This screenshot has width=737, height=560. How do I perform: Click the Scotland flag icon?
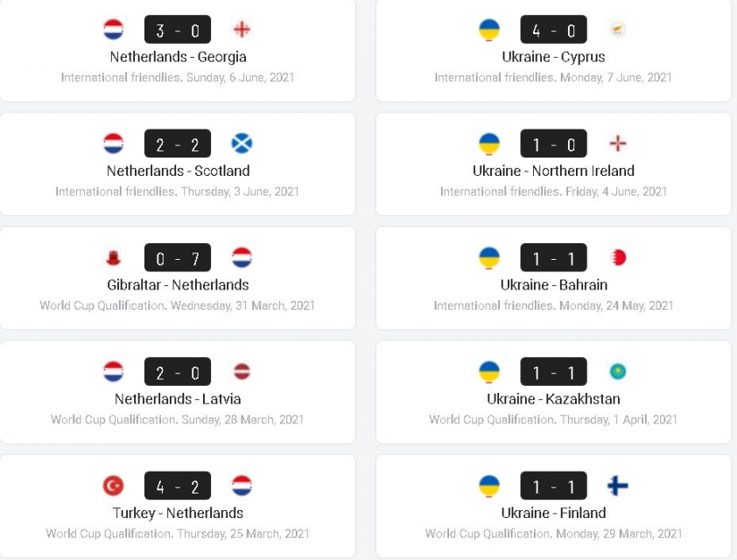[x=242, y=143]
